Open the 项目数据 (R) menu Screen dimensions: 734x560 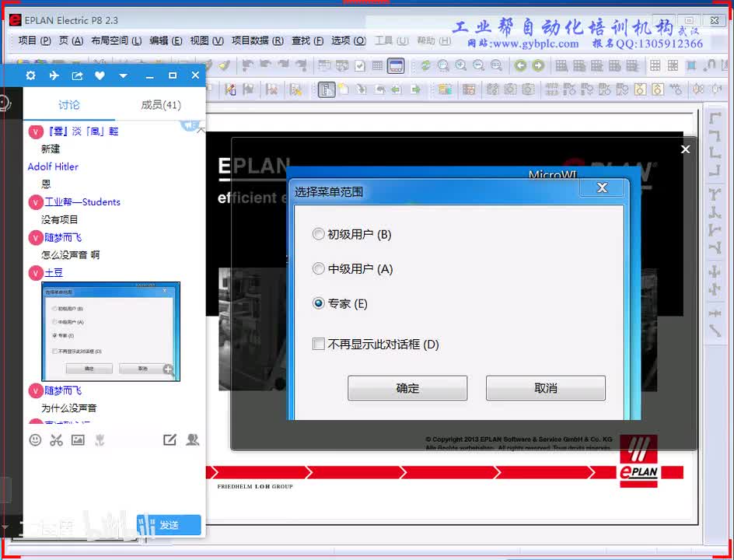pos(257,40)
